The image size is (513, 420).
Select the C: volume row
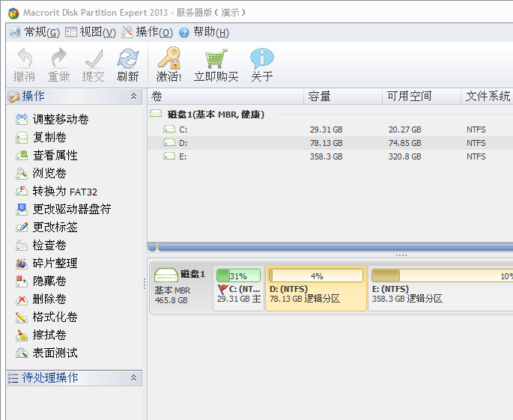click(330, 130)
